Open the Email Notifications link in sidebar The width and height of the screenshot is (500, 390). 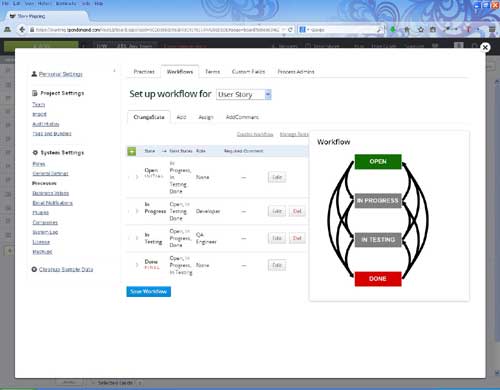click(x=52, y=203)
